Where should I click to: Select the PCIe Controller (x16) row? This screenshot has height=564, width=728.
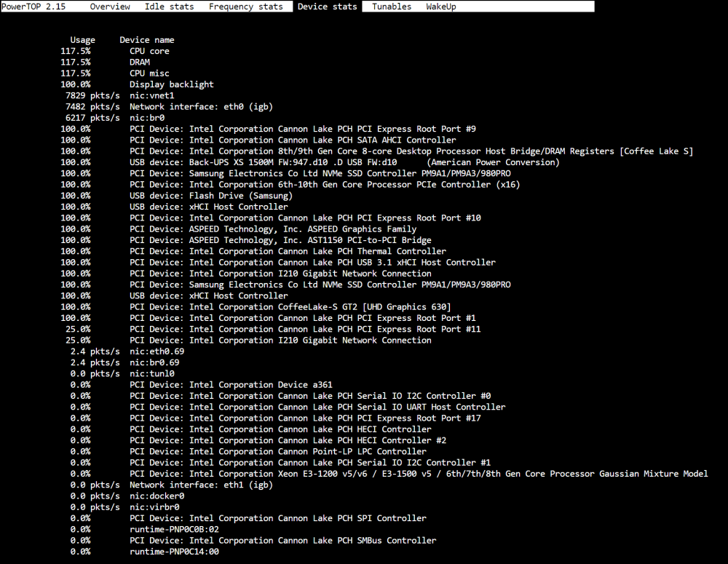tap(290, 185)
